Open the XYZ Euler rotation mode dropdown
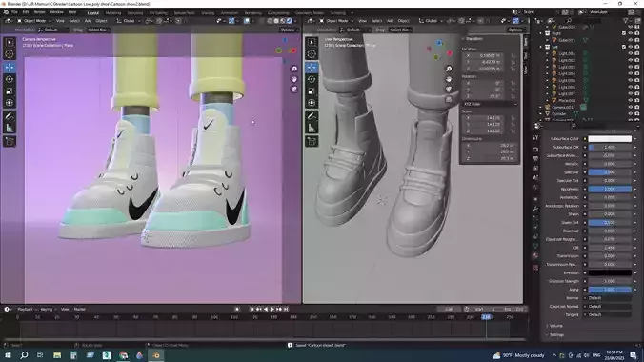 (x=490, y=104)
